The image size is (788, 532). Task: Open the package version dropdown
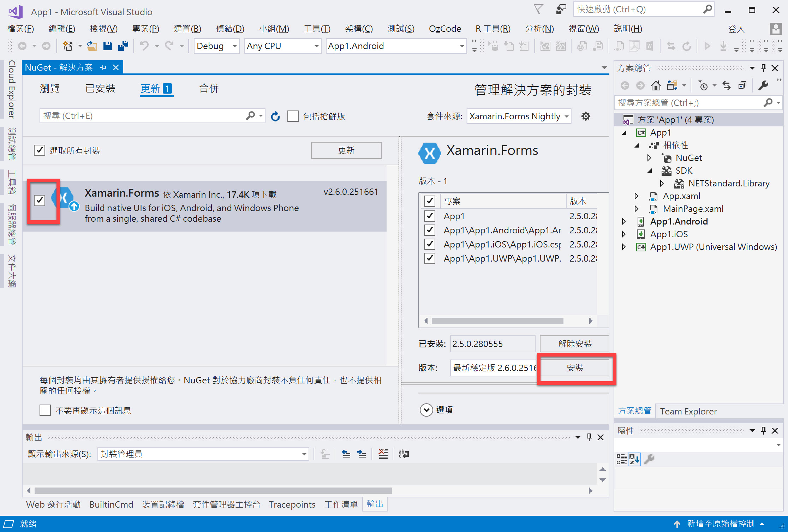tap(493, 368)
